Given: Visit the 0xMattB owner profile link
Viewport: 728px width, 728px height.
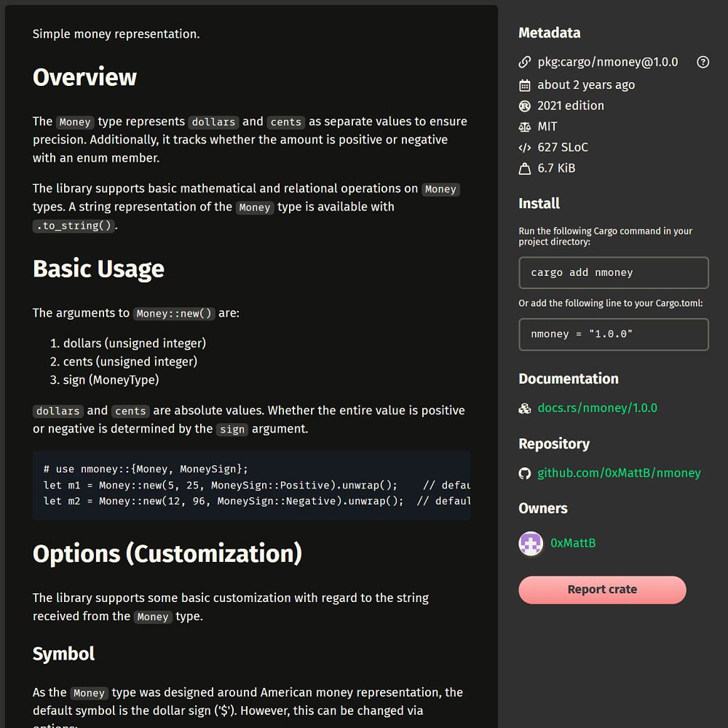Looking at the screenshot, I should click(573, 543).
